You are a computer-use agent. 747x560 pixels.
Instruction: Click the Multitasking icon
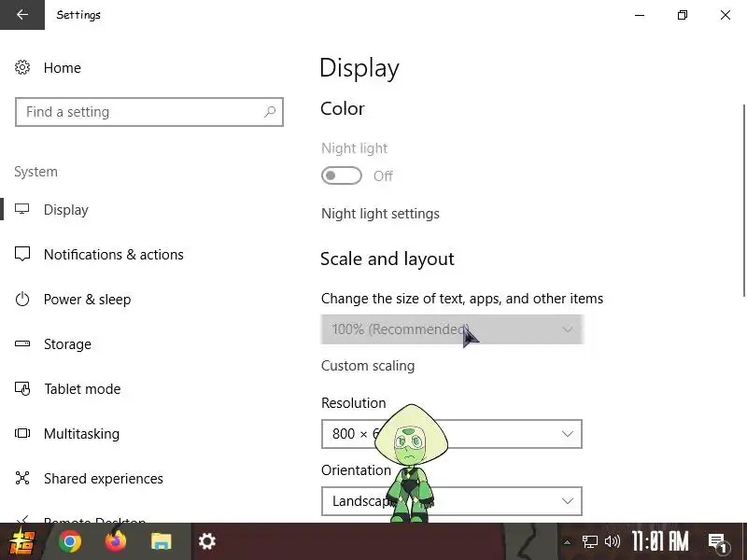(21, 433)
